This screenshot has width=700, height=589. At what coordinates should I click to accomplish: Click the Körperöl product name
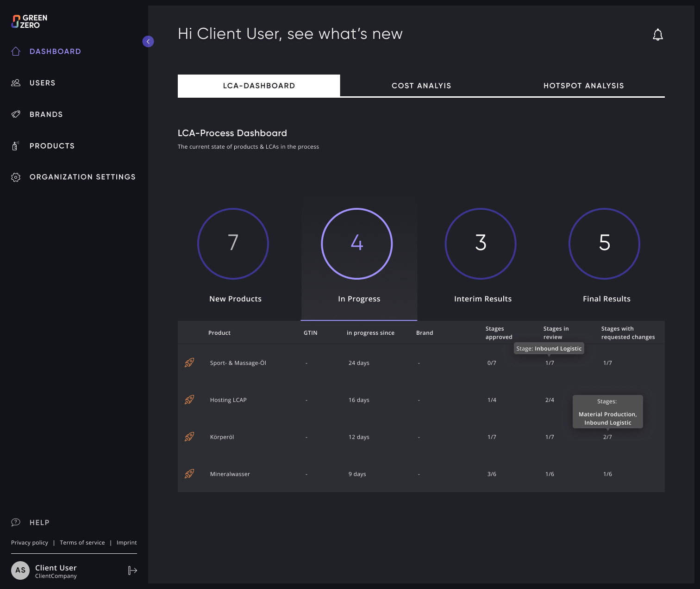pos(222,437)
